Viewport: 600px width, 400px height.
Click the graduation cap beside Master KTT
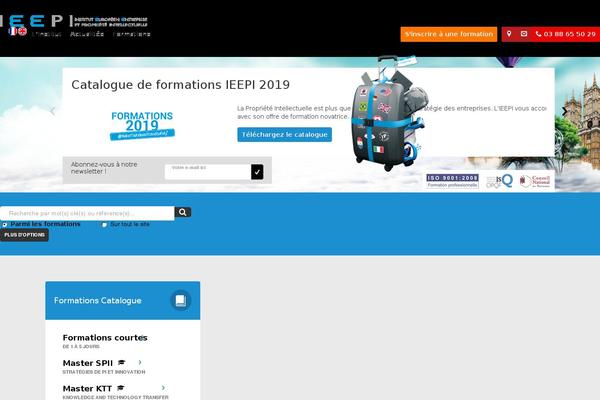(x=121, y=388)
